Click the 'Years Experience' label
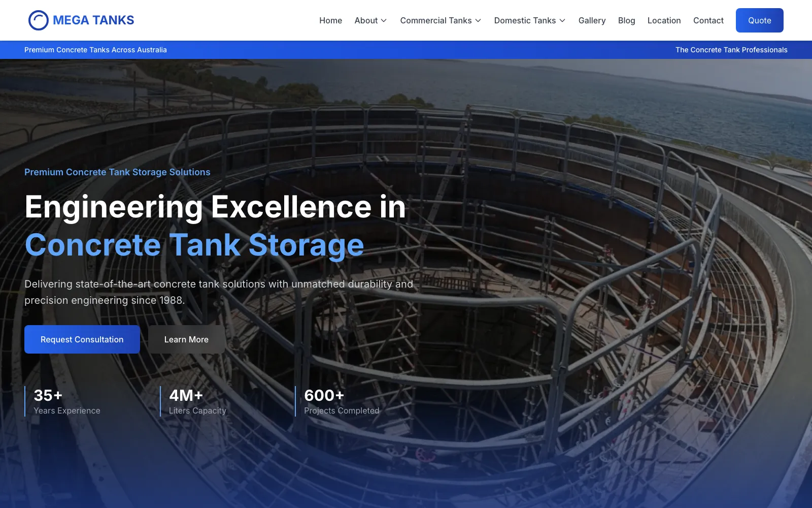 tap(67, 410)
